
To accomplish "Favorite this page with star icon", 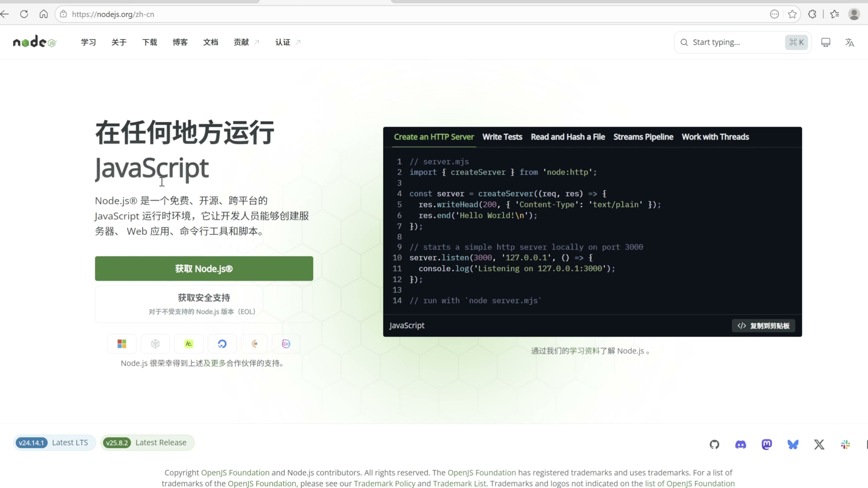I will coord(792,14).
